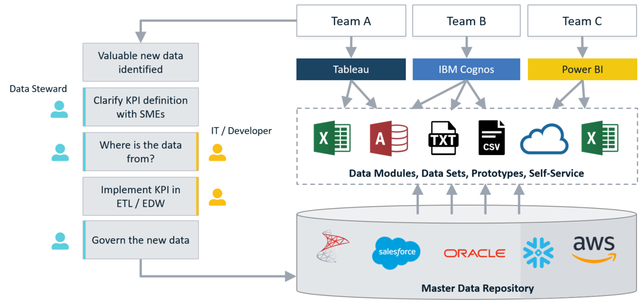Click the Tableau block
644x306 pixels.
pyautogui.click(x=351, y=69)
